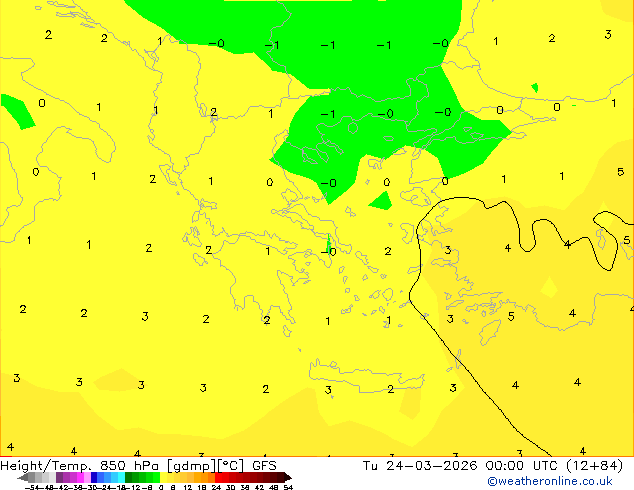Pick the dark green legend swatch
The width and height of the screenshot is (634, 490).
(x=128, y=477)
